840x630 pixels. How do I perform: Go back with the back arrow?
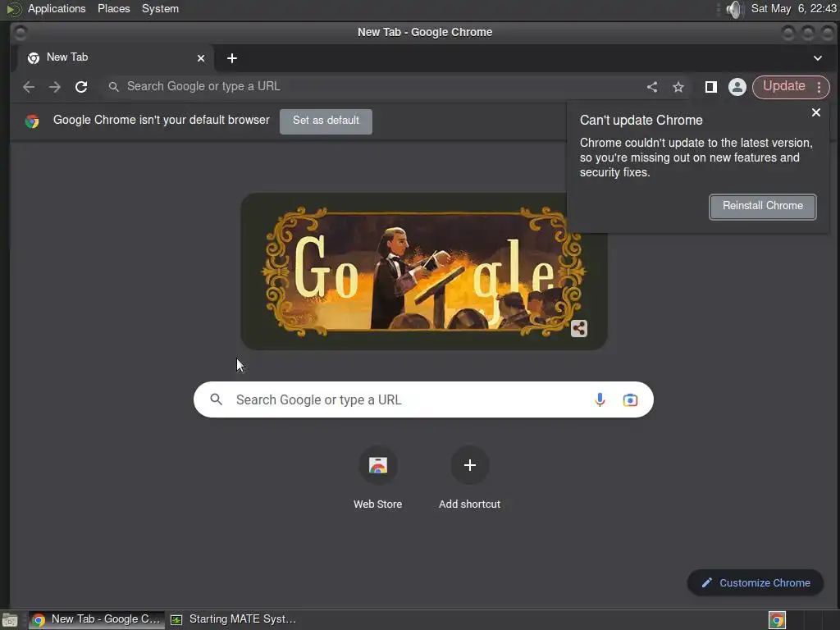29,87
